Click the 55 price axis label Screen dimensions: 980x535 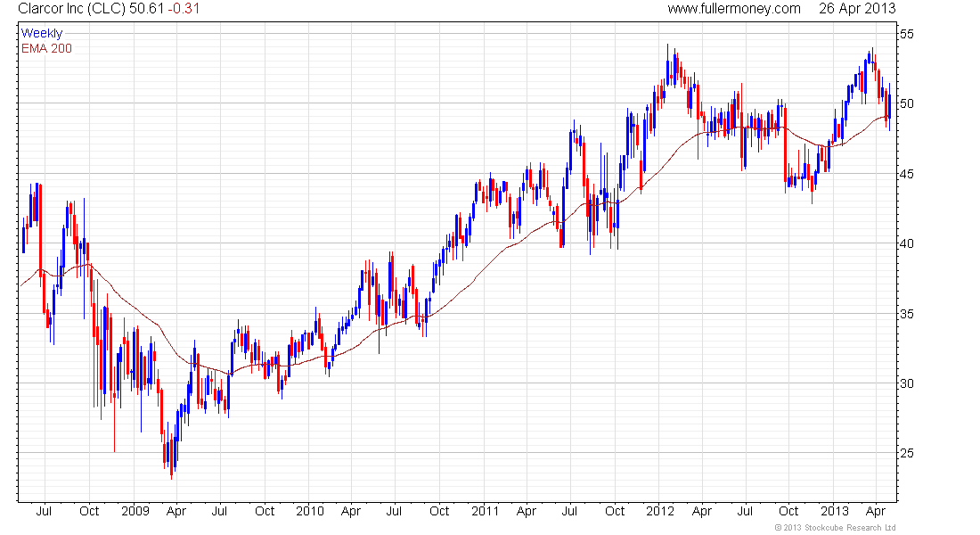coord(906,34)
